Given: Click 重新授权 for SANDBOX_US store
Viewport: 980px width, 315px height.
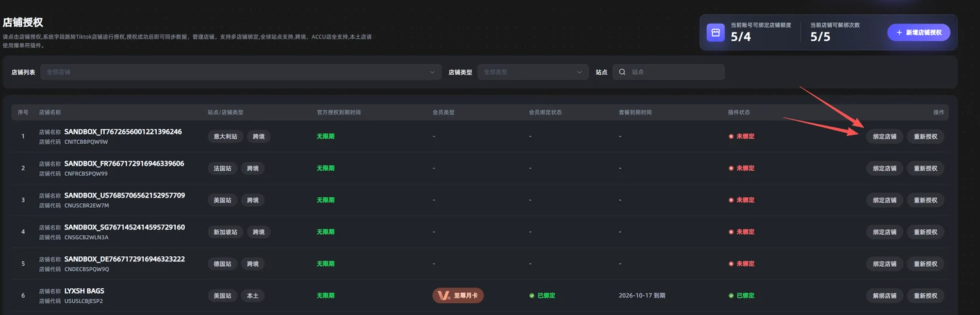Looking at the screenshot, I should click(x=925, y=200).
